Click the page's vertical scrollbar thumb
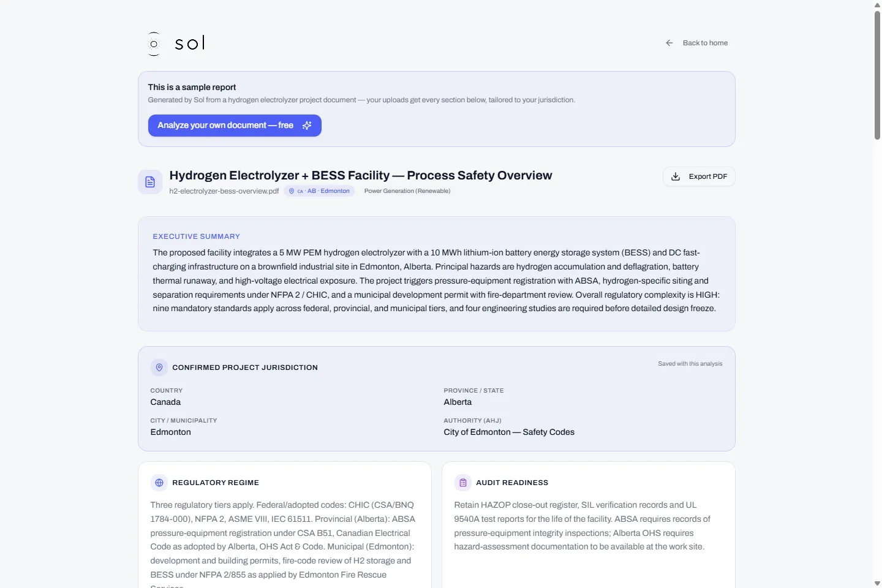 click(877, 75)
